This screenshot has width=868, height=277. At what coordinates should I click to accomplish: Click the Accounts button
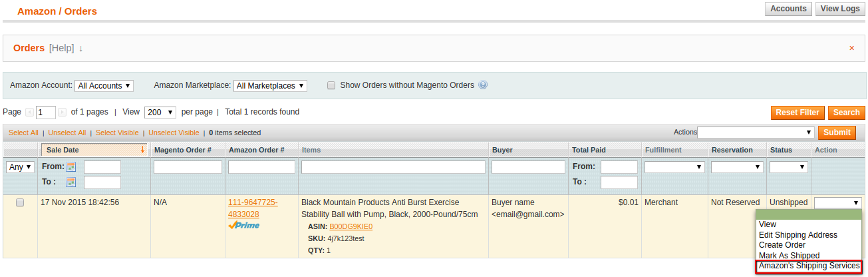[x=788, y=9]
